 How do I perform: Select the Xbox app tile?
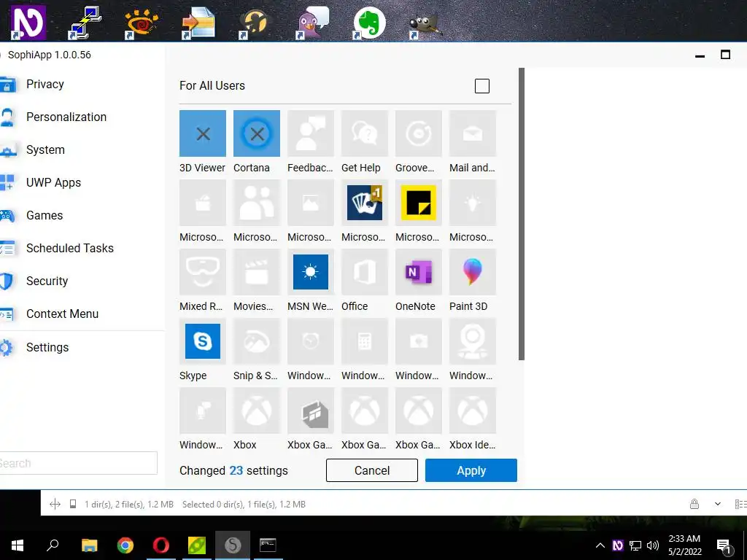coord(256,411)
